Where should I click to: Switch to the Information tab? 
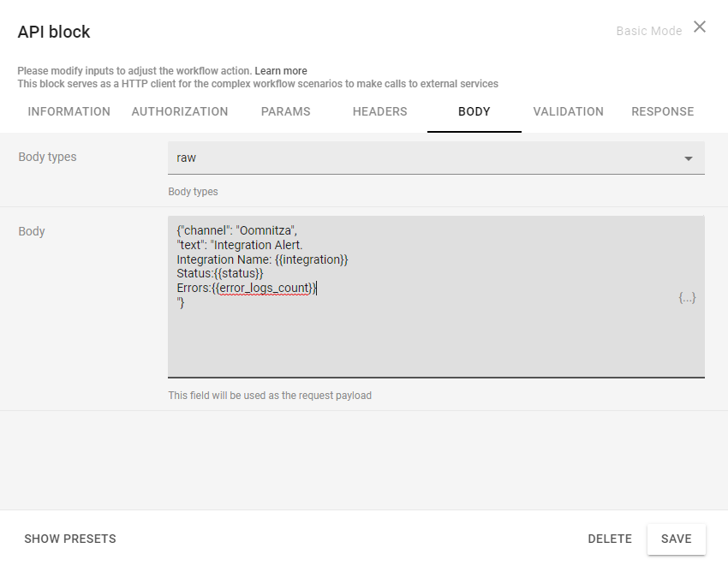[69, 111]
